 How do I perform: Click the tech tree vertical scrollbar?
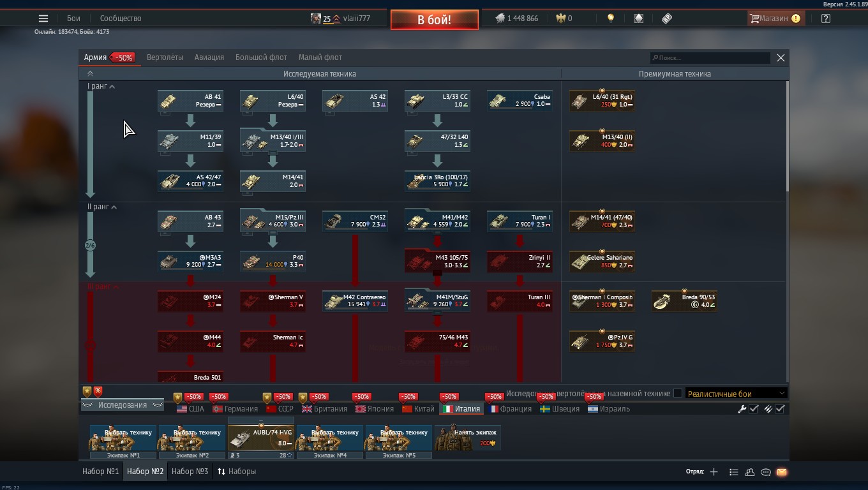(x=788, y=136)
